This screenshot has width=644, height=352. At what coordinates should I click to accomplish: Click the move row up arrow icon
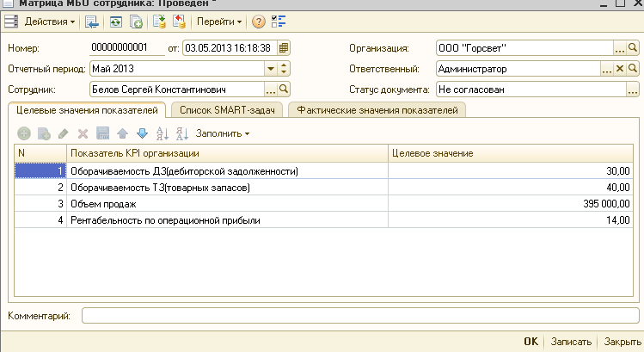pyautogui.click(x=122, y=133)
